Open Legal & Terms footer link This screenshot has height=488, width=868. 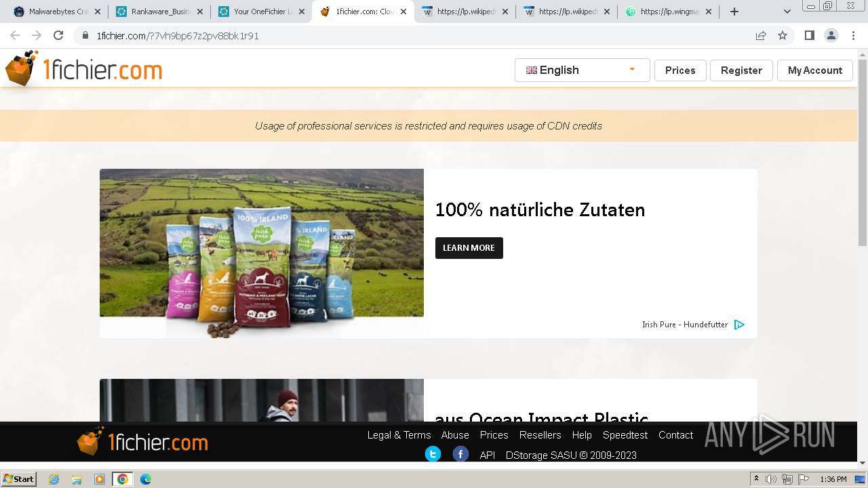(399, 435)
